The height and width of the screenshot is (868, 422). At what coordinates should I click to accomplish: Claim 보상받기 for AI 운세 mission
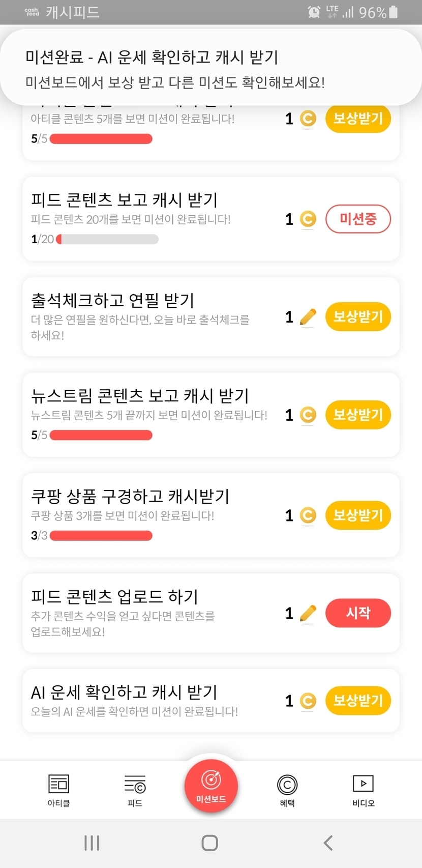[x=358, y=701]
